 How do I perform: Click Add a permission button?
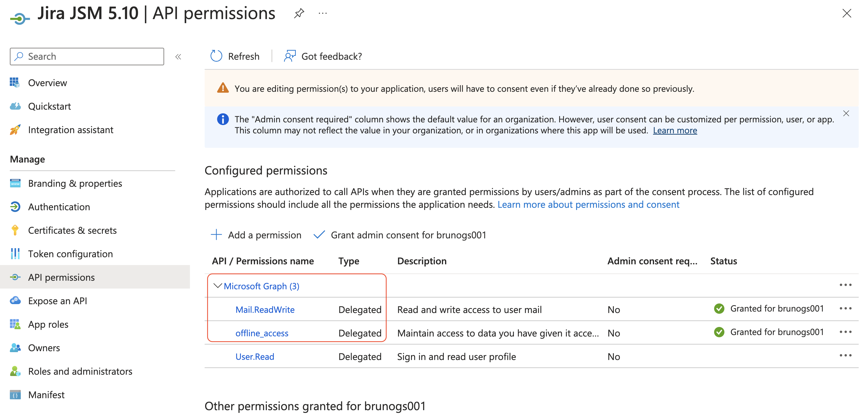[x=256, y=235]
